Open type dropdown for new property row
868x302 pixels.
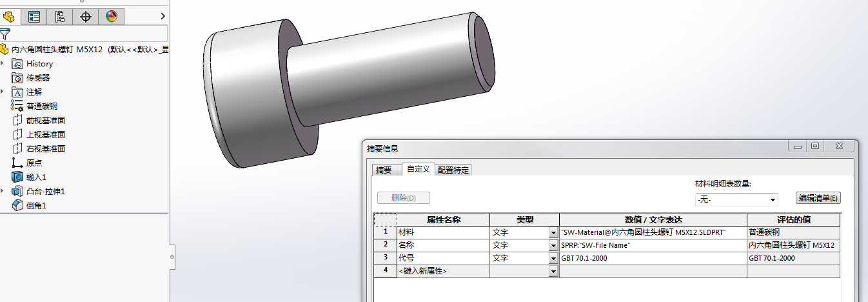click(553, 272)
